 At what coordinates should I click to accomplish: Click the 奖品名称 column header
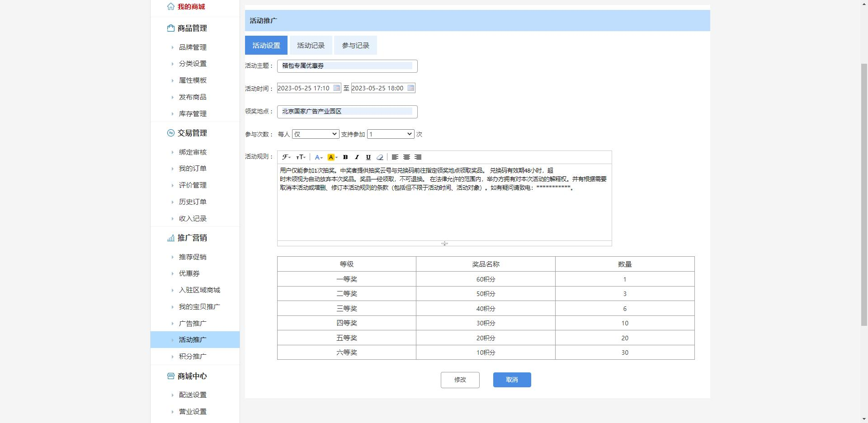click(486, 264)
